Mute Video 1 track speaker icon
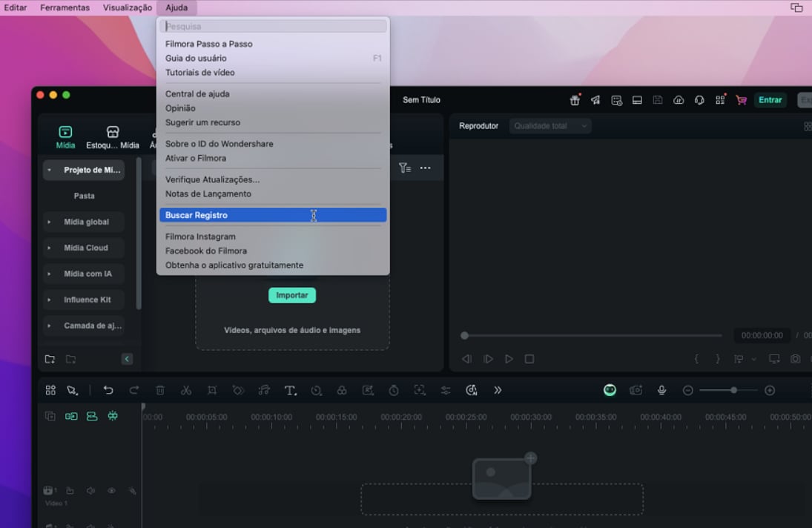The width and height of the screenshot is (812, 528). point(90,490)
